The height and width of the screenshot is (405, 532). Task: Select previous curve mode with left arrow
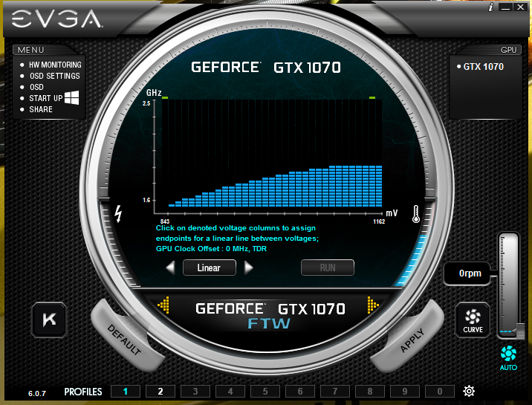(x=171, y=268)
